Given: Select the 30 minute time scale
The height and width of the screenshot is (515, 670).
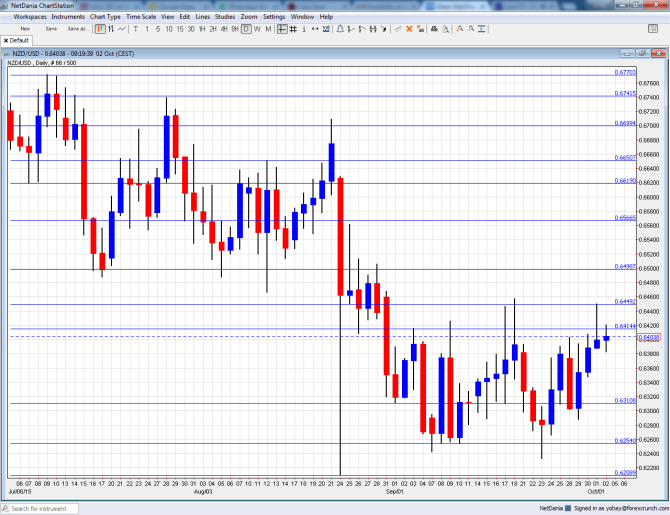Looking at the screenshot, I should click(191, 29).
